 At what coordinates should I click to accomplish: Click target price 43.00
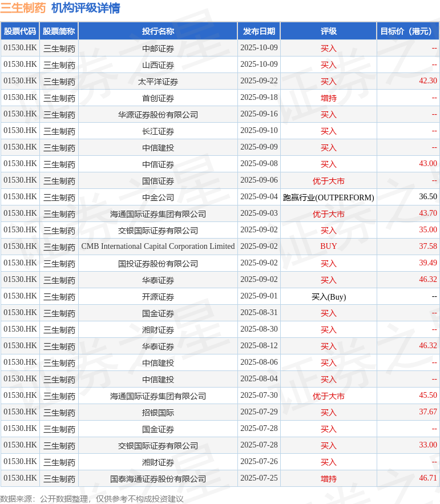pyautogui.click(x=428, y=164)
